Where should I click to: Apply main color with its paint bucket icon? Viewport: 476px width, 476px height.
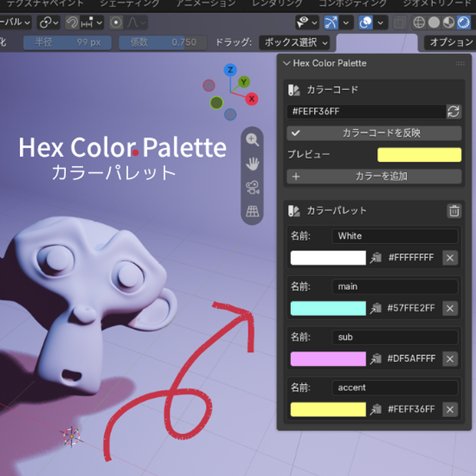pos(376,308)
